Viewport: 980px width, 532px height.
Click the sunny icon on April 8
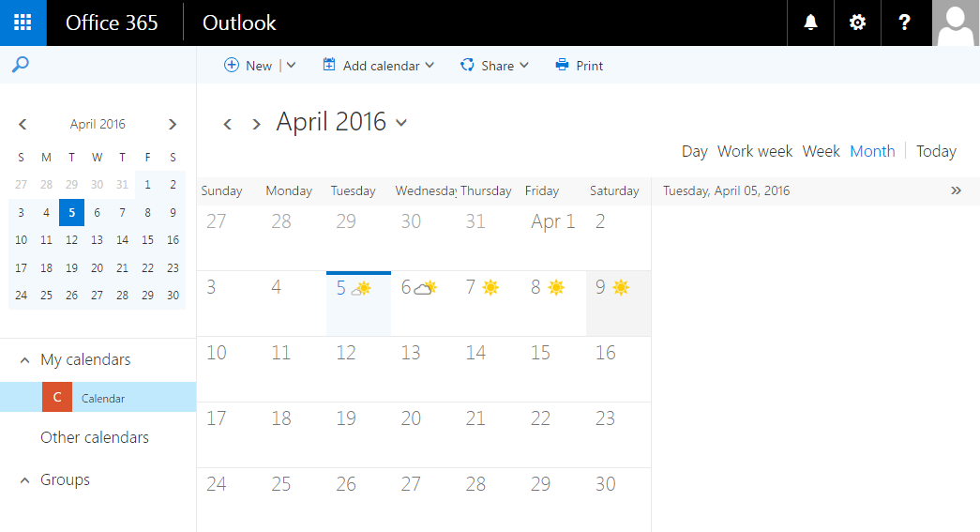(x=555, y=287)
